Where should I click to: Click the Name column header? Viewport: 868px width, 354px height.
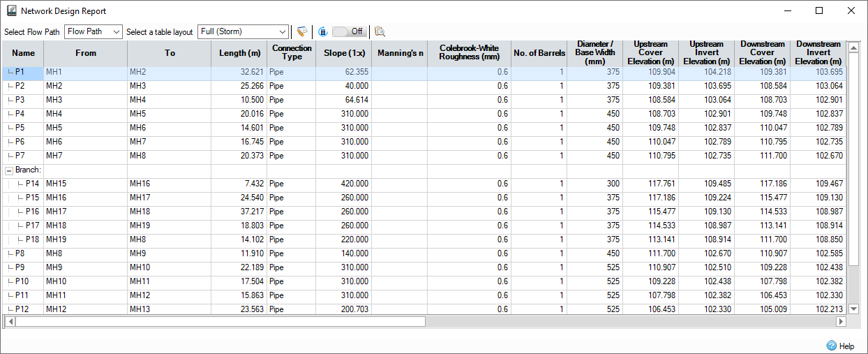tap(23, 53)
